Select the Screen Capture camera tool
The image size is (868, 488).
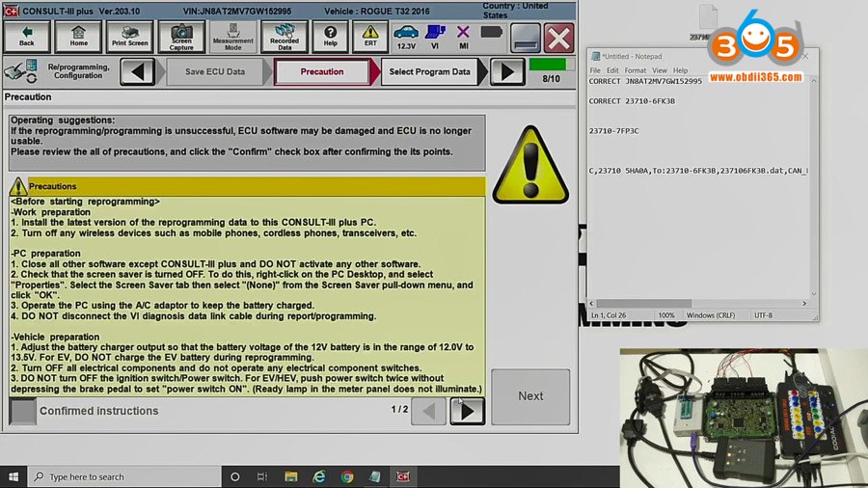tap(181, 37)
